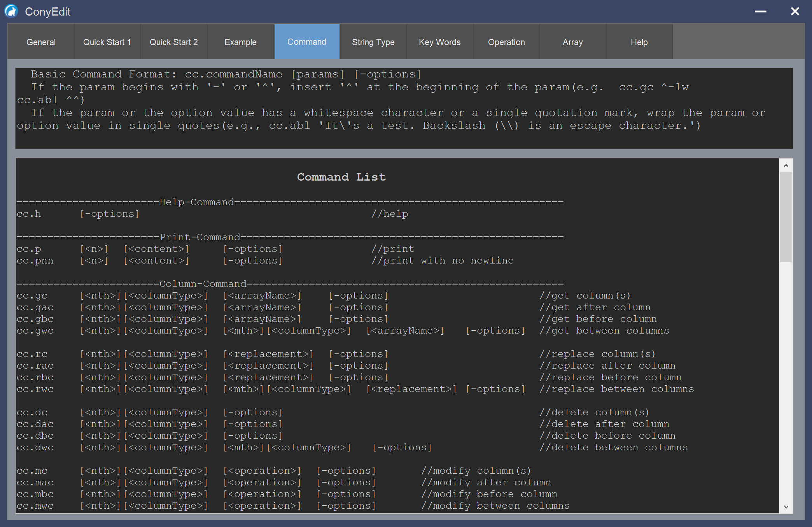Select the Command tab
The width and height of the screenshot is (812, 527).
[306, 42]
